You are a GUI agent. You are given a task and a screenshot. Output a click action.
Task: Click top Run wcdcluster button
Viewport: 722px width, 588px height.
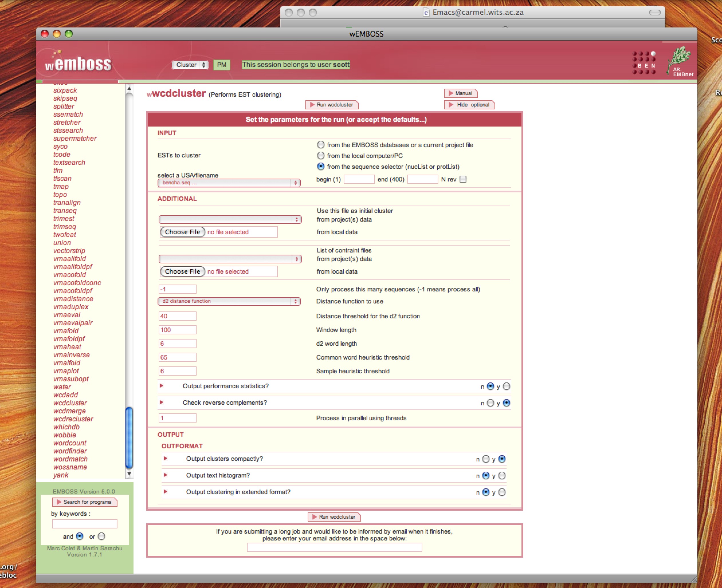point(332,105)
